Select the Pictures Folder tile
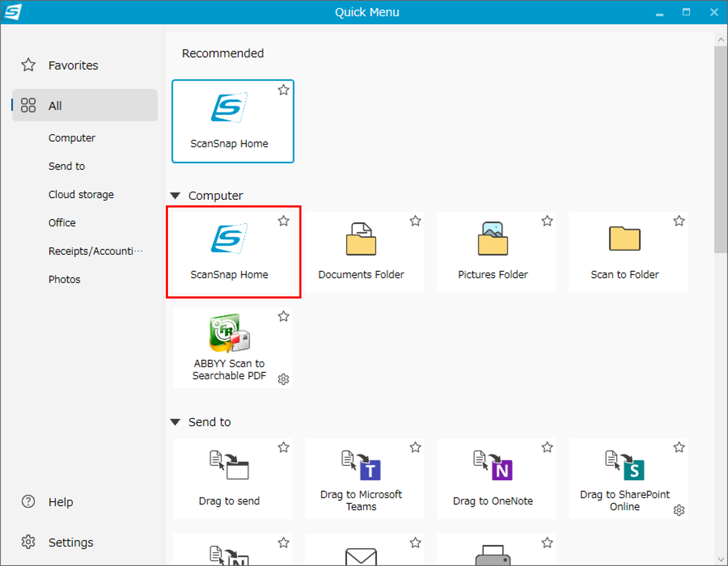 [x=496, y=252]
